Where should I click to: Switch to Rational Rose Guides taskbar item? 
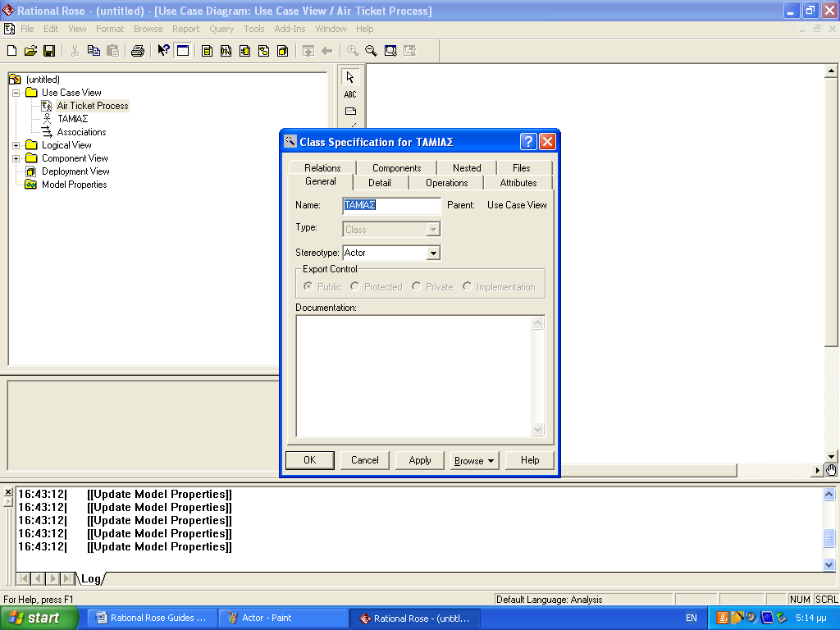click(x=151, y=618)
